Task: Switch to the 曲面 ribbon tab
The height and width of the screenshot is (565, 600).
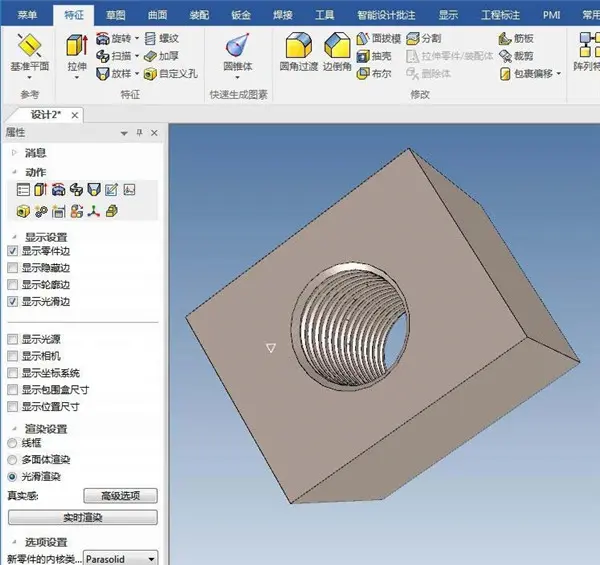Action: coord(157,15)
